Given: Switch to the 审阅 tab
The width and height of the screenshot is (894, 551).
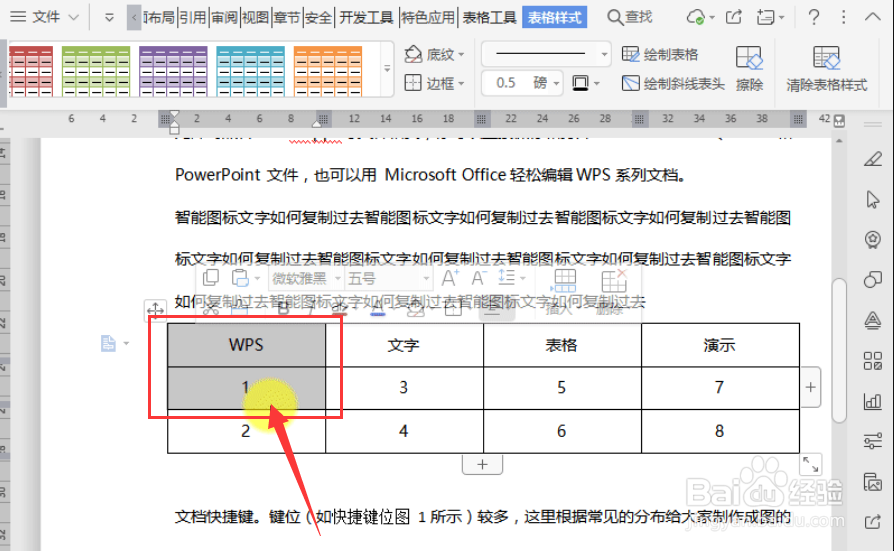Looking at the screenshot, I should pyautogui.click(x=225, y=18).
